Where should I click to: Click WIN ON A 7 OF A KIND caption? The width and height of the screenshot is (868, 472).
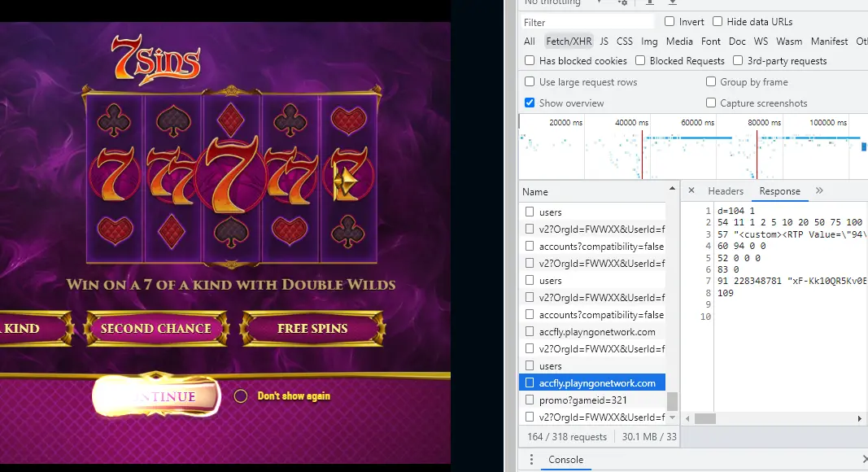(x=231, y=285)
